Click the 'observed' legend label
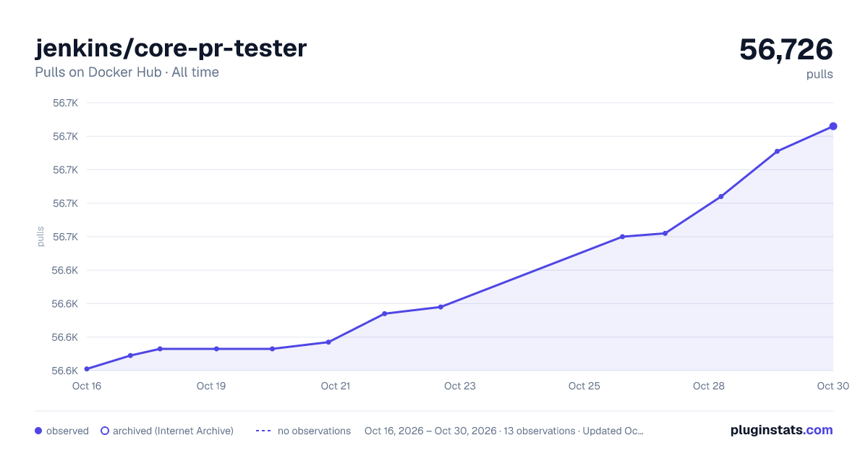Viewport: 868px width, 456px height. [67, 431]
